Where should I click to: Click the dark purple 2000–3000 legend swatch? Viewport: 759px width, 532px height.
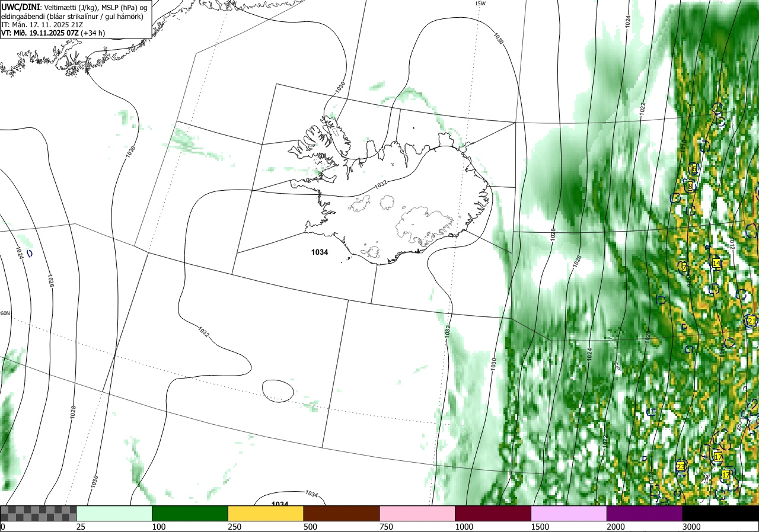click(645, 513)
